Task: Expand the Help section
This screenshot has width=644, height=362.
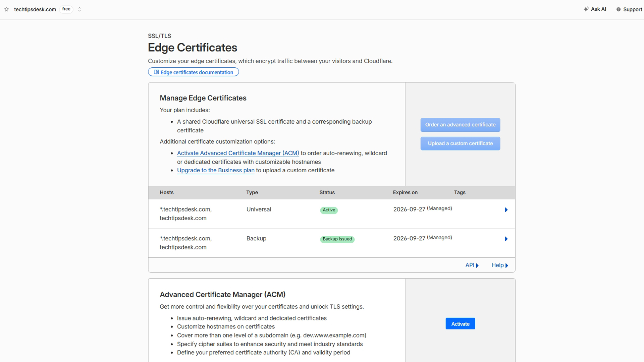Action: [x=500, y=265]
